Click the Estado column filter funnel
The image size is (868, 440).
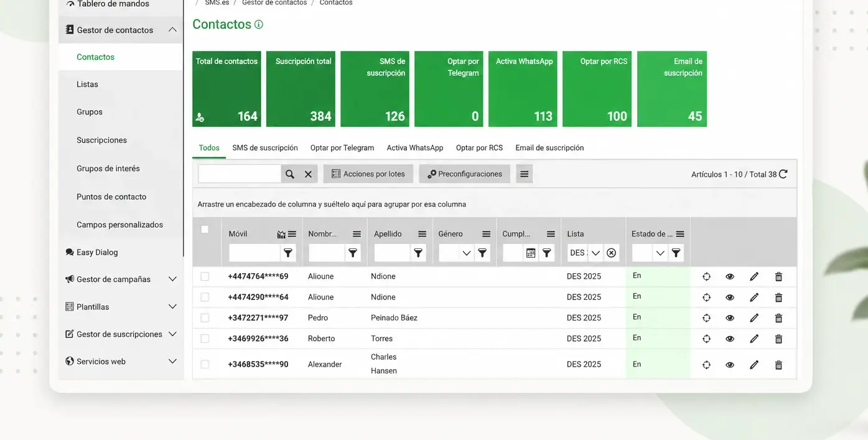click(676, 253)
